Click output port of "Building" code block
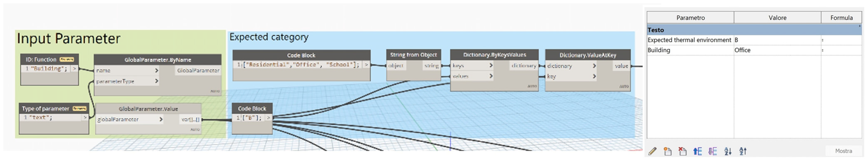 click(74, 69)
